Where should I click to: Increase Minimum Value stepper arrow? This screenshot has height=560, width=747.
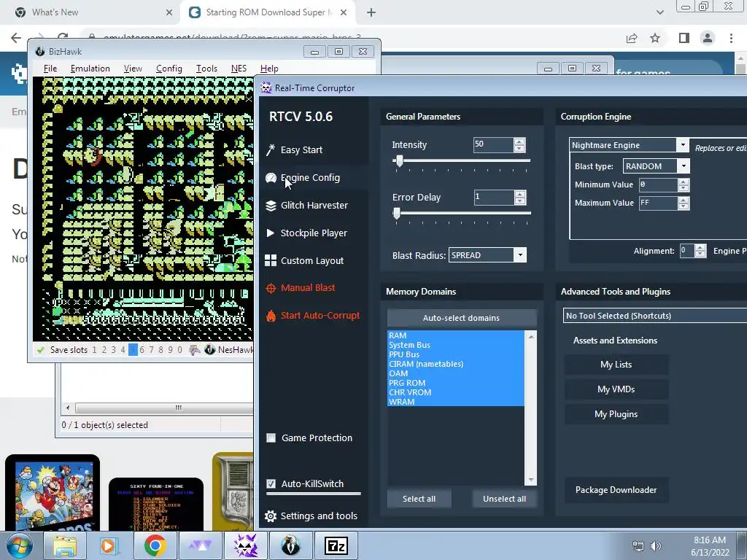click(683, 182)
